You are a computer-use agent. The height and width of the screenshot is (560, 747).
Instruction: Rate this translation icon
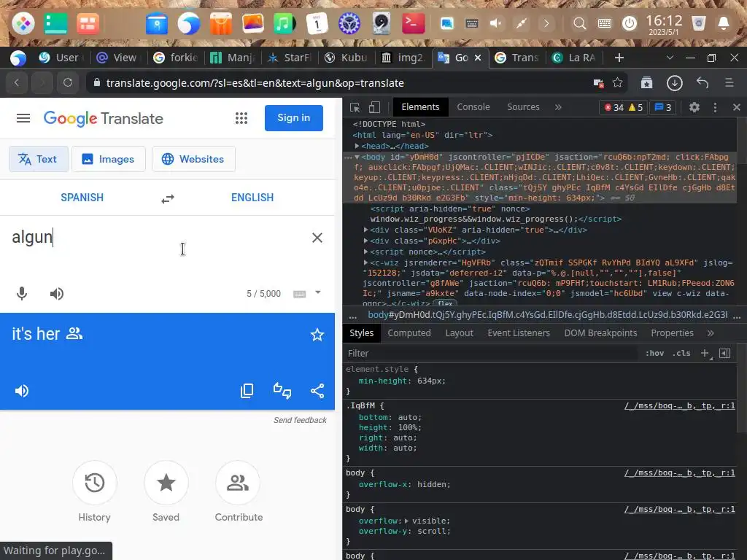point(282,391)
